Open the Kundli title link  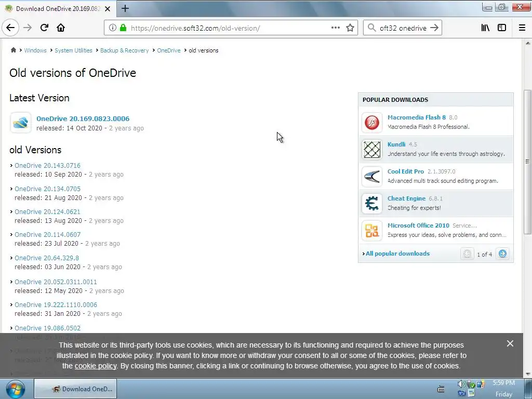pos(396,144)
